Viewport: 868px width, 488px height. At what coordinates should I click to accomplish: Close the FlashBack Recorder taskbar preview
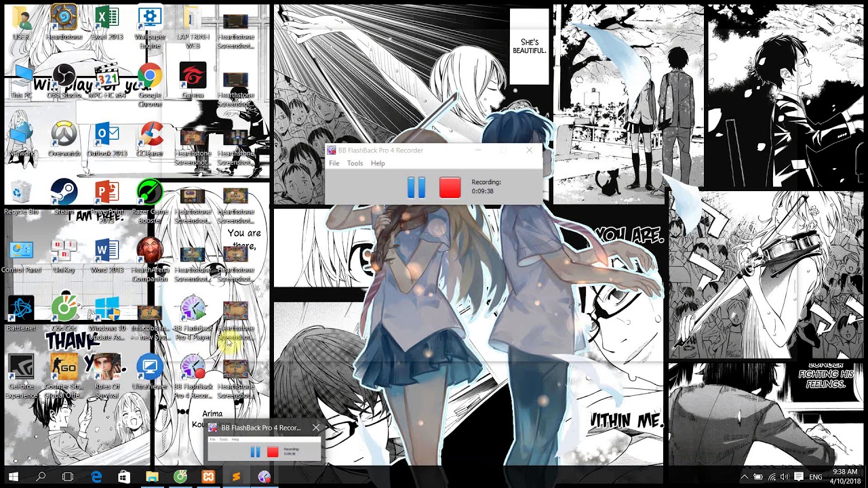click(x=316, y=428)
